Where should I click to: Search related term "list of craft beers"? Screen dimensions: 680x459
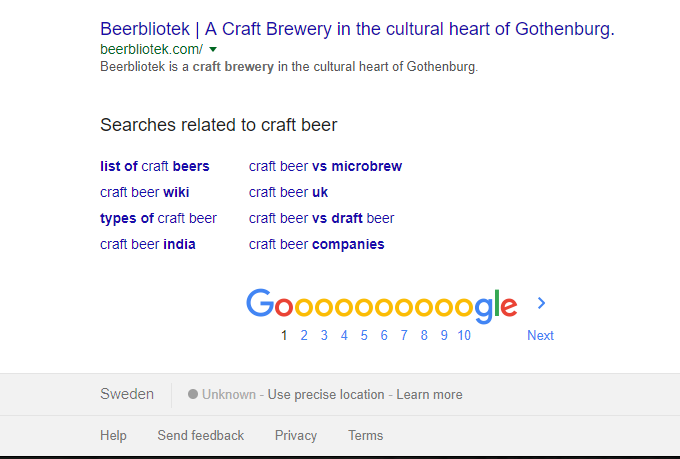(154, 166)
